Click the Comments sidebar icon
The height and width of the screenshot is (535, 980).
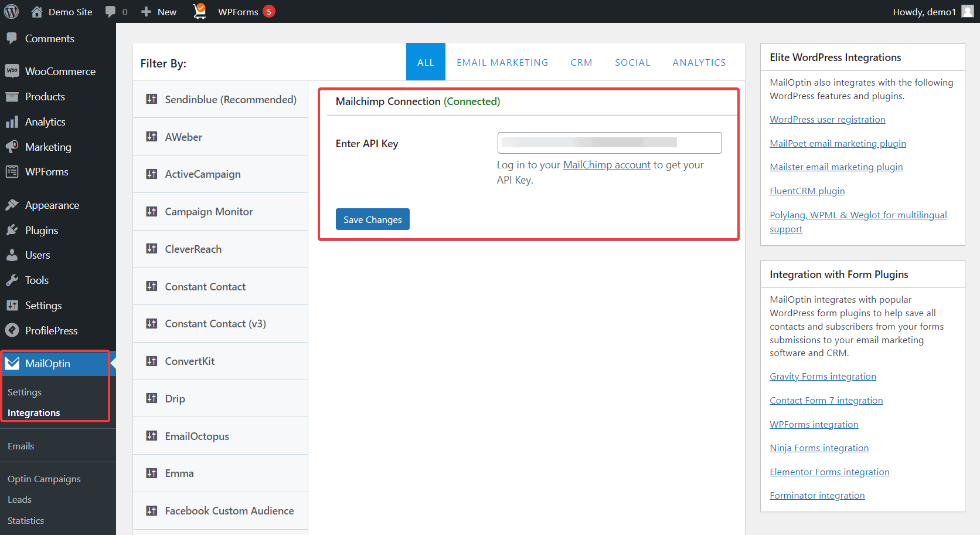pos(12,39)
